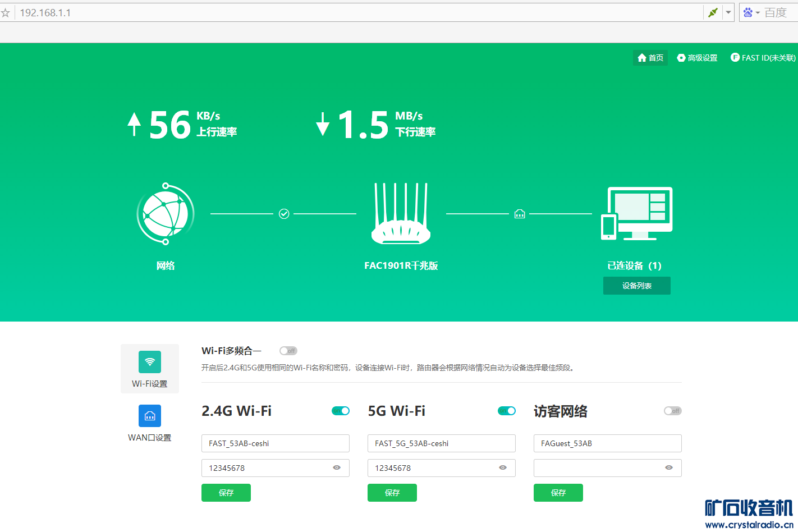The width and height of the screenshot is (798, 532).
Task: Click the 2.4G Wi-Fi name field
Action: pyautogui.click(x=275, y=443)
